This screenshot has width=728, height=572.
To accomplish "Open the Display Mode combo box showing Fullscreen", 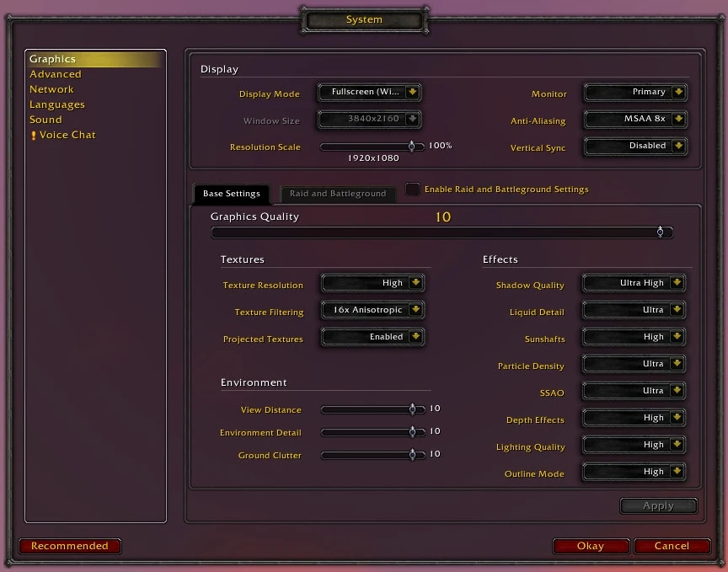I will (370, 92).
